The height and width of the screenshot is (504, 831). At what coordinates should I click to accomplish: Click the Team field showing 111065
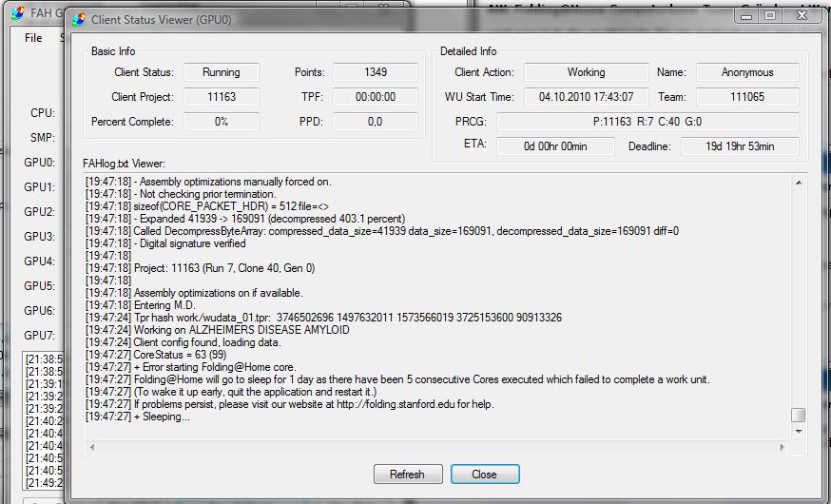click(747, 96)
